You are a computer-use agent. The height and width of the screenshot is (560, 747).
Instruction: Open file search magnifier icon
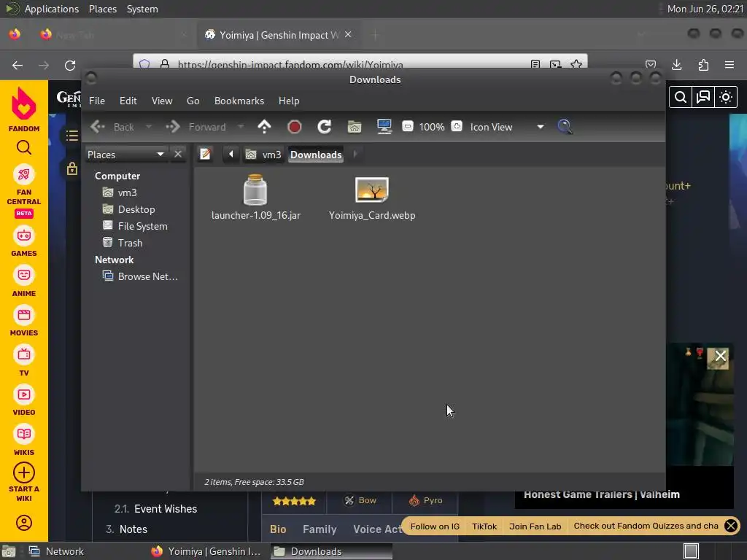point(565,127)
